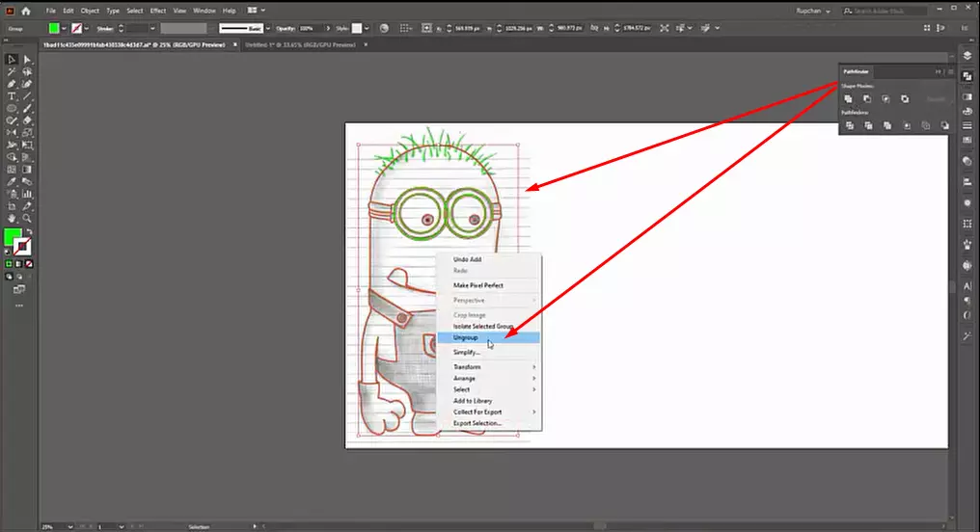The width and height of the screenshot is (980, 532).
Task: Toggle the None fill mode button
Action: (x=29, y=264)
